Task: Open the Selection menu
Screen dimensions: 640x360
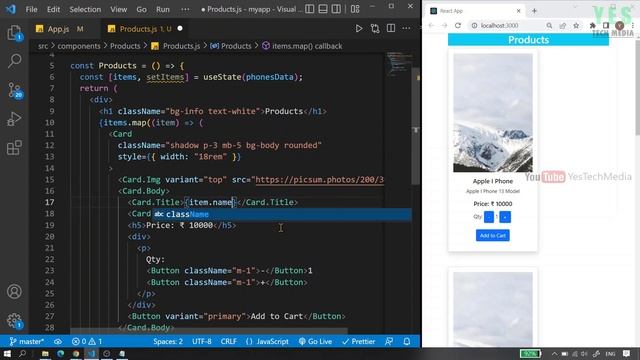Action: [x=85, y=9]
